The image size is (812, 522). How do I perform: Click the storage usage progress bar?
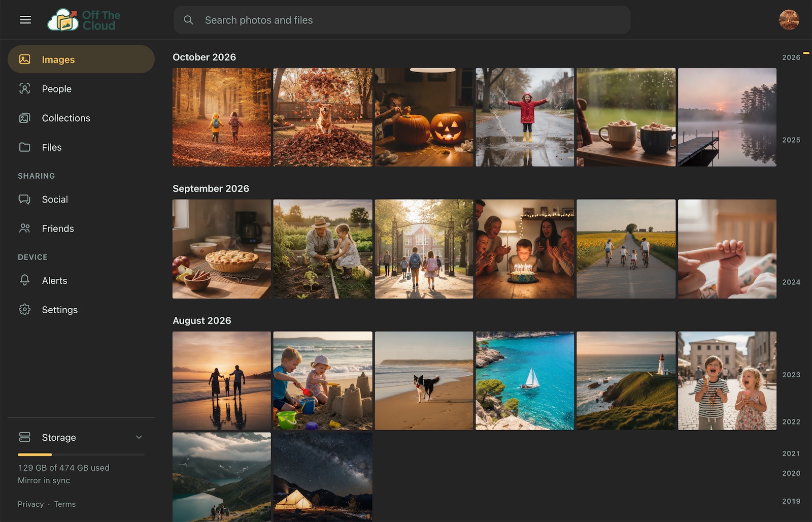click(81, 454)
